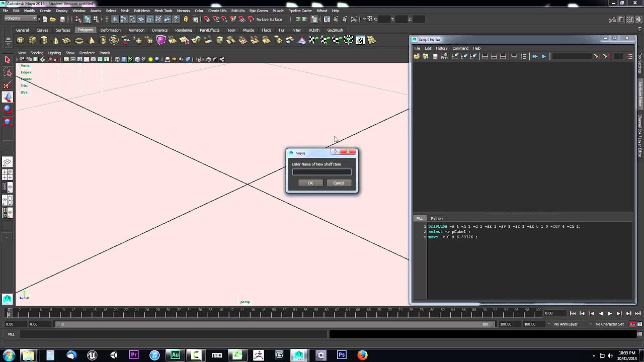Click the Script Editor save script disk icon
The image size is (644, 362).
pyautogui.click(x=435, y=56)
